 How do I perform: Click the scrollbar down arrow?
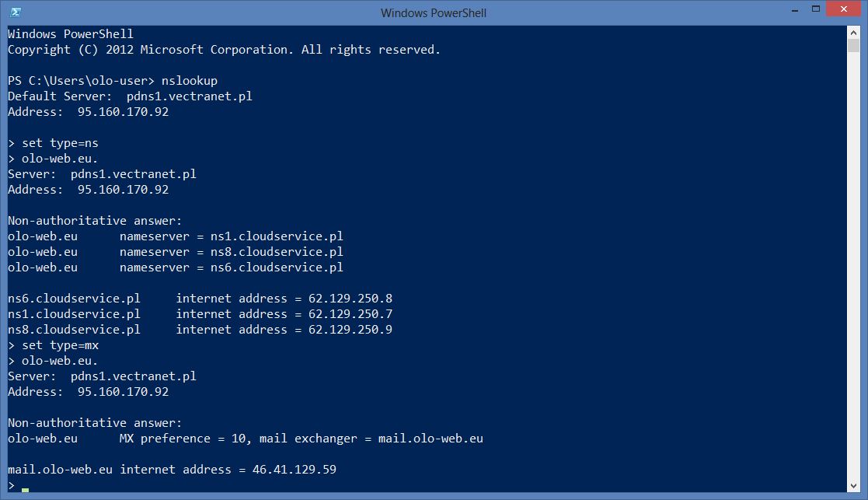point(853,485)
